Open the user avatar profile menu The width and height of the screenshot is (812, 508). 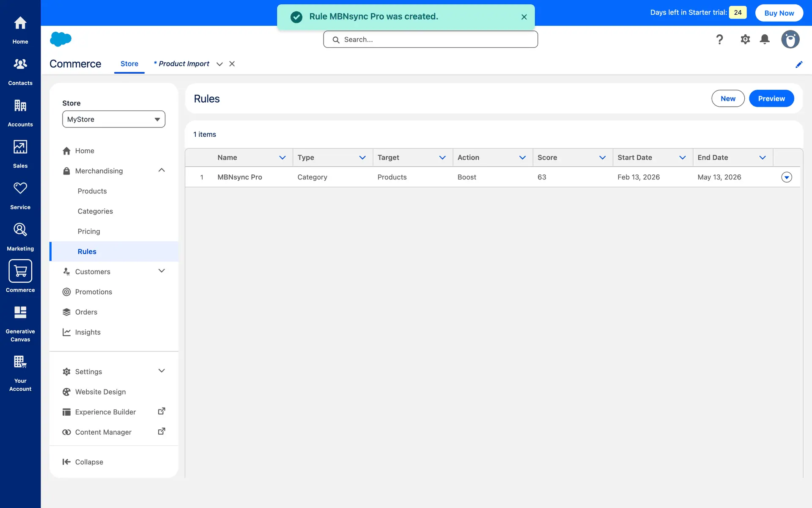pyautogui.click(x=790, y=39)
